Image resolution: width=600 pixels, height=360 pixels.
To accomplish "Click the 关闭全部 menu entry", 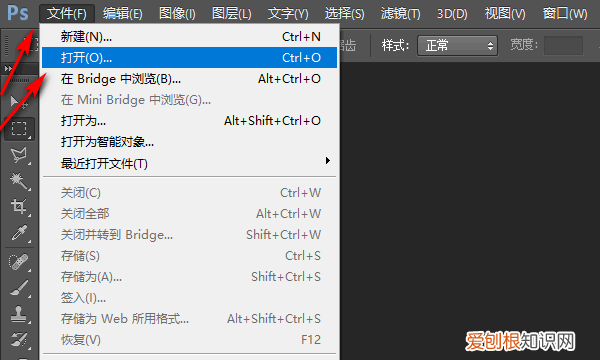I will coord(189,213).
